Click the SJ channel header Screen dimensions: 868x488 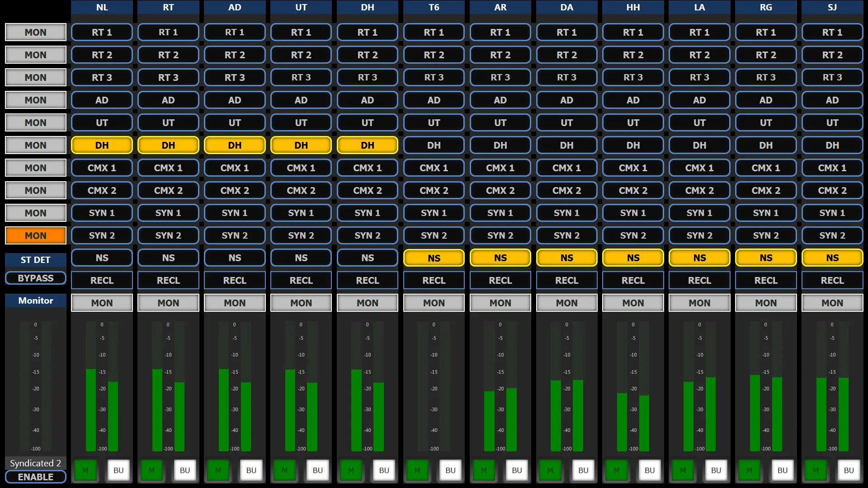tap(832, 7)
